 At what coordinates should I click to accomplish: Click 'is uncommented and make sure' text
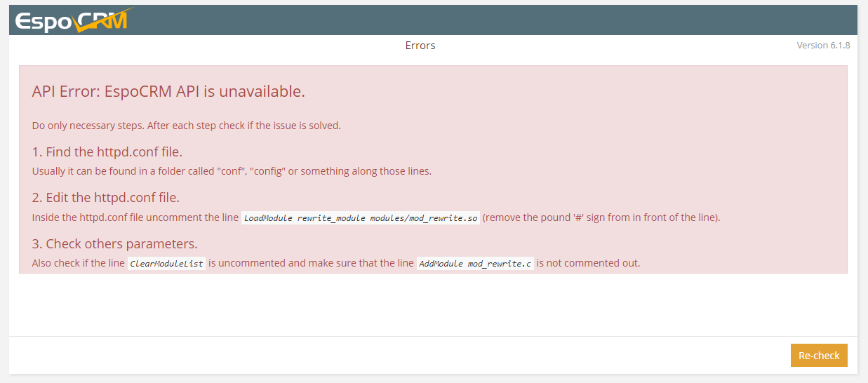click(x=311, y=264)
